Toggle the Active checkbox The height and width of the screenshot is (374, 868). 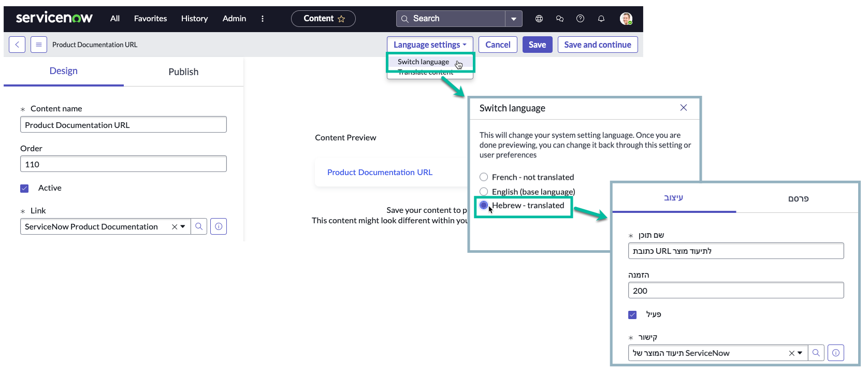click(x=24, y=188)
